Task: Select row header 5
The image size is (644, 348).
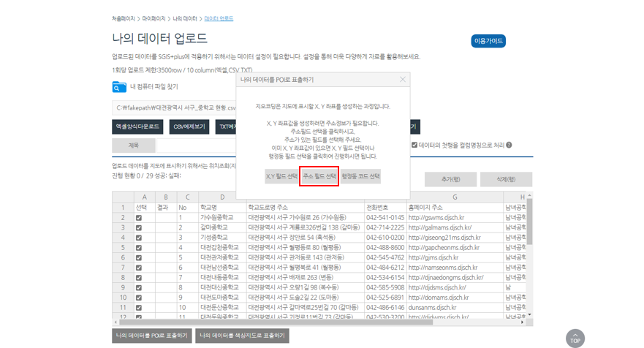Action: 122,248
